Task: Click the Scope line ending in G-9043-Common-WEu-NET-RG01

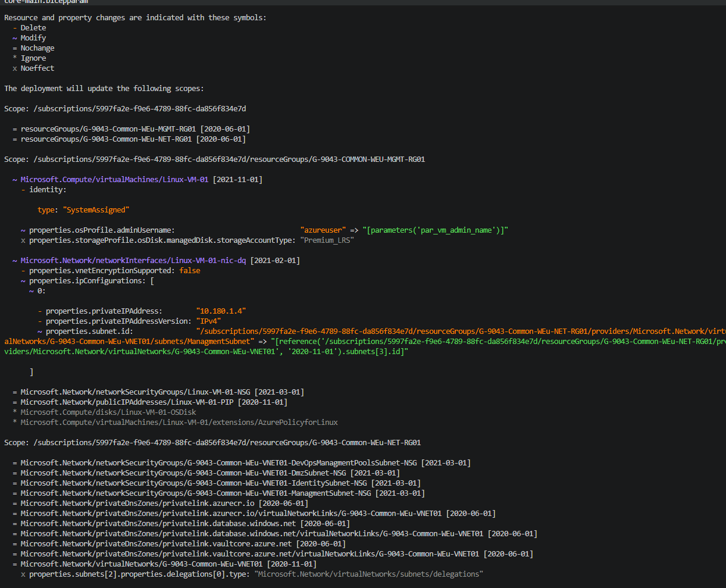Action: click(x=212, y=442)
